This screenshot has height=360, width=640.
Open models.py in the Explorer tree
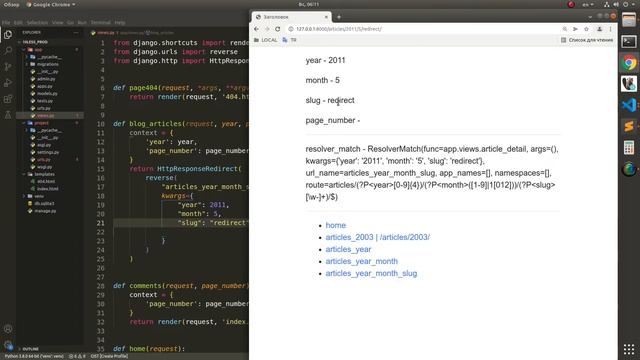point(47,93)
